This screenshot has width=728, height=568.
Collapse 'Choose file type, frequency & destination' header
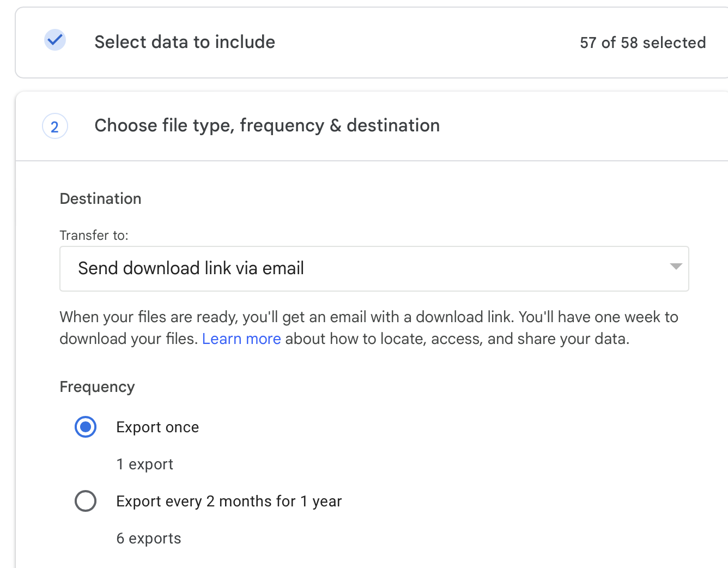click(x=267, y=126)
